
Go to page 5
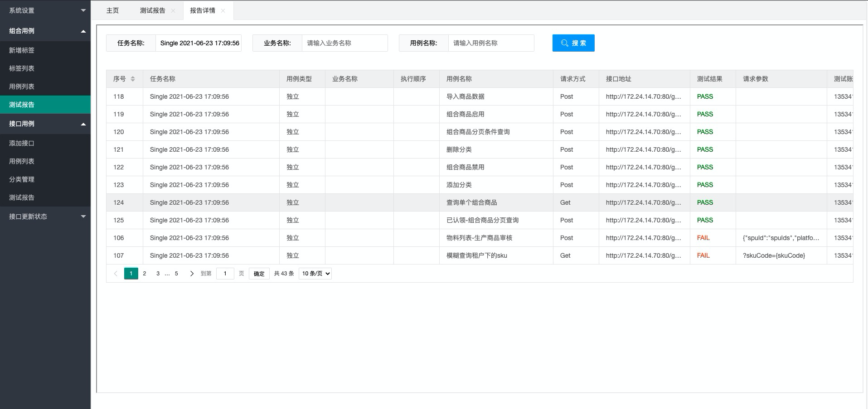pos(176,274)
